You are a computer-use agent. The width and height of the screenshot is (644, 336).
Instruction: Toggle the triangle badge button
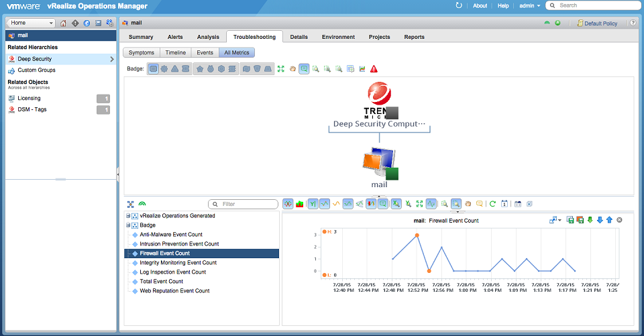[174, 68]
